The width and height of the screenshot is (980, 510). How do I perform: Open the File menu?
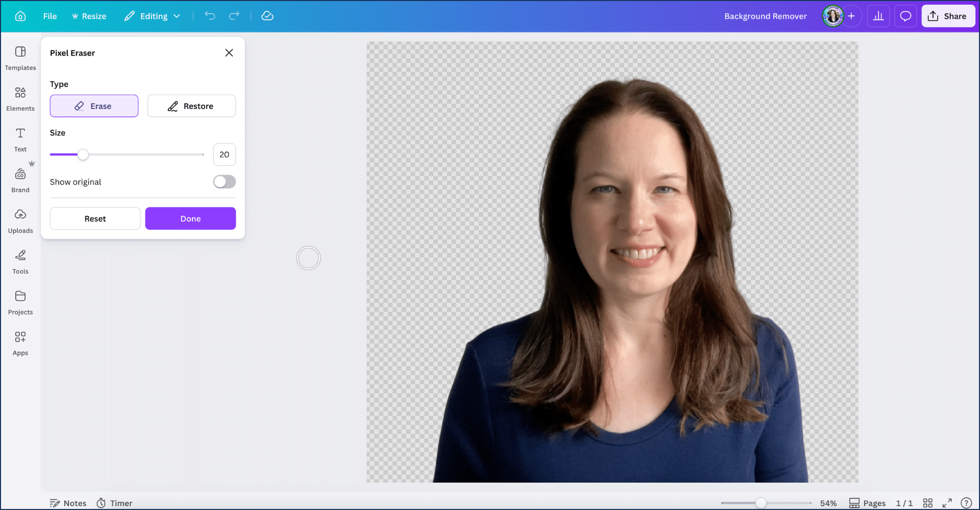pyautogui.click(x=50, y=16)
